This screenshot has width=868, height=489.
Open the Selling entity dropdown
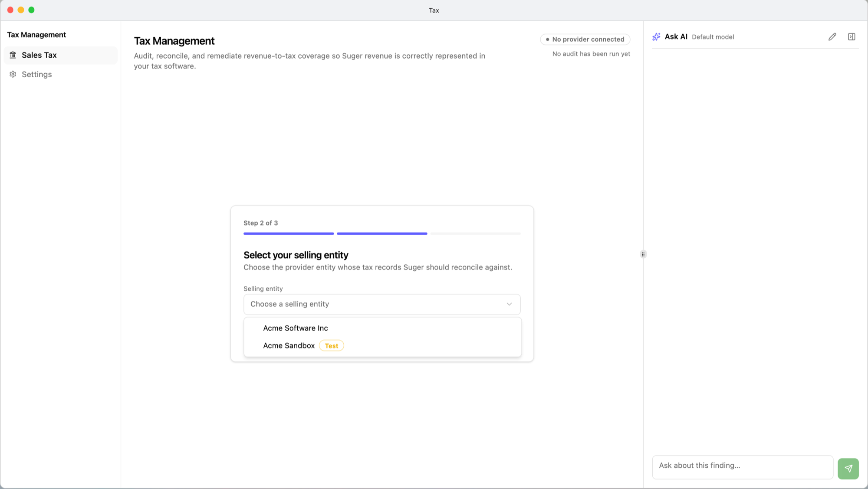382,304
